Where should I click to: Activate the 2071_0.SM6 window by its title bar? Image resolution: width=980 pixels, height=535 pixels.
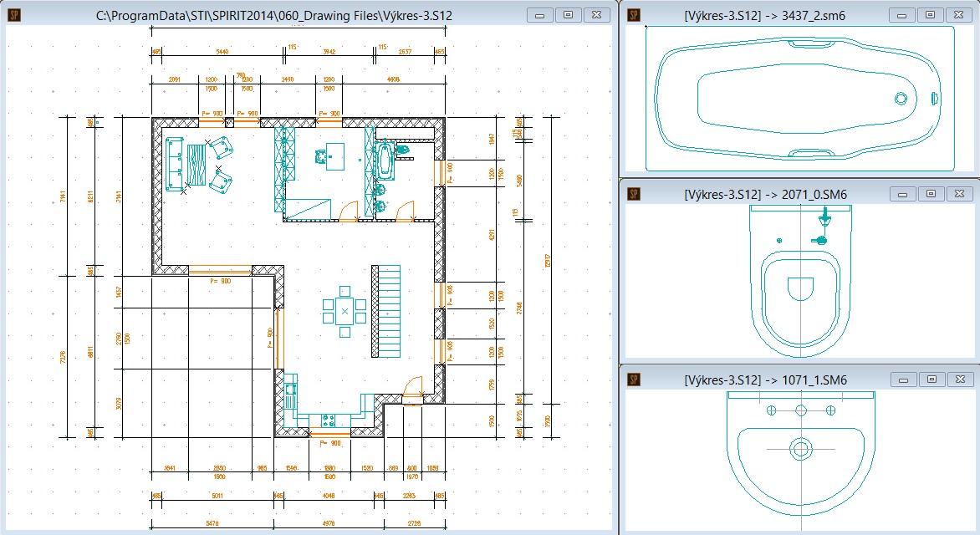point(765,193)
